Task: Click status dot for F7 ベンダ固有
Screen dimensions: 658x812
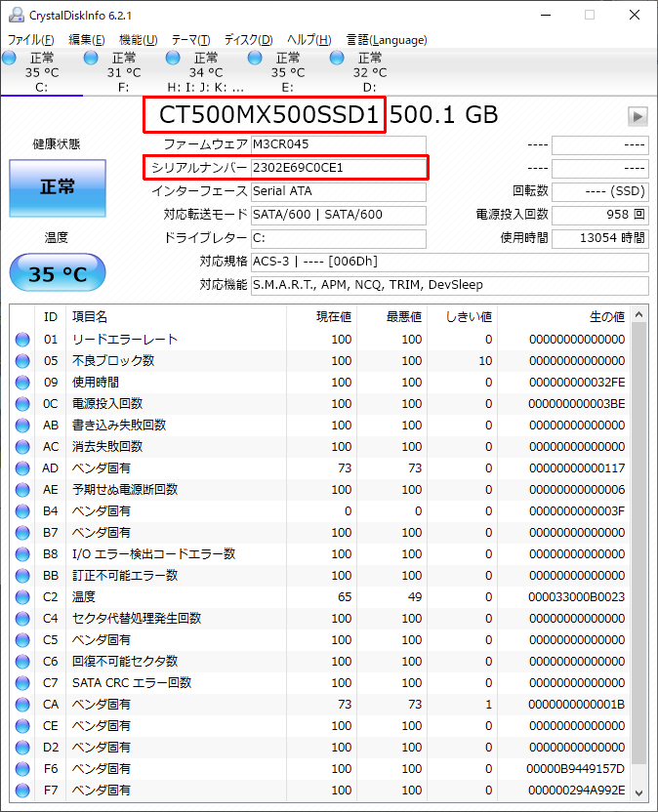Action: tap(22, 791)
